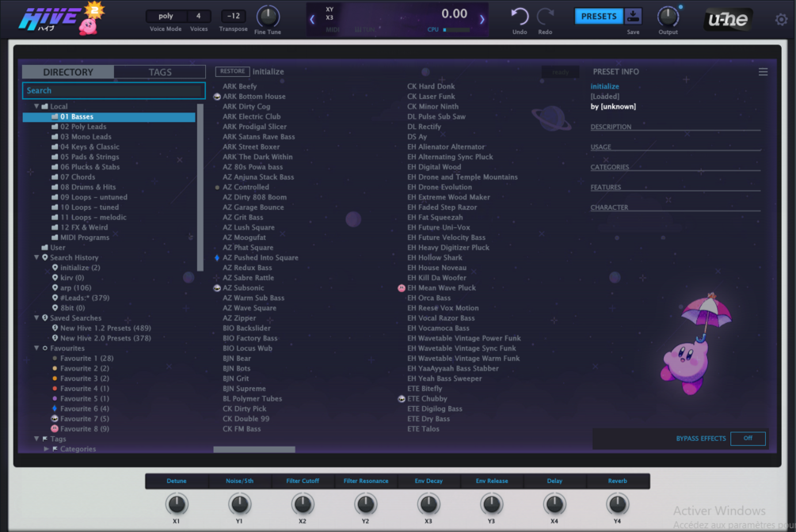Click the RESTORE button
The width and height of the screenshot is (796, 532).
233,71
